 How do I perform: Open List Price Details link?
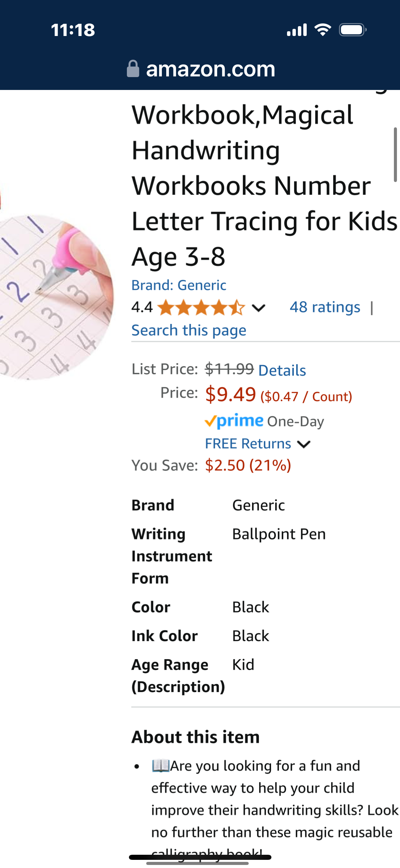282,370
